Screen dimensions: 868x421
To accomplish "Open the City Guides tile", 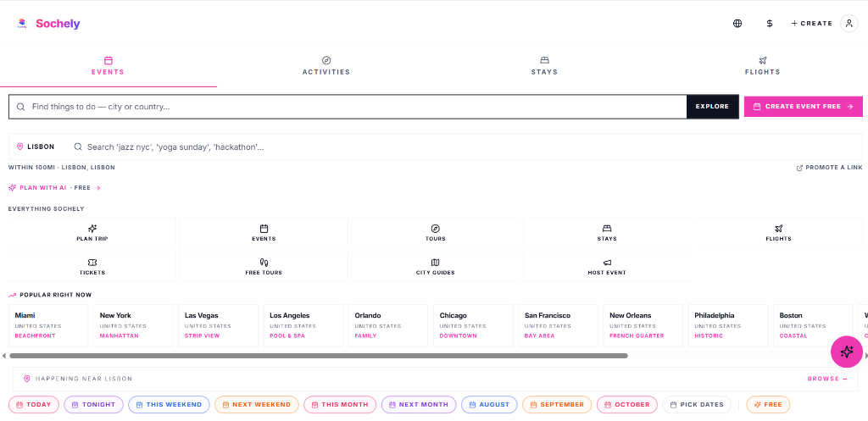I will coord(435,267).
